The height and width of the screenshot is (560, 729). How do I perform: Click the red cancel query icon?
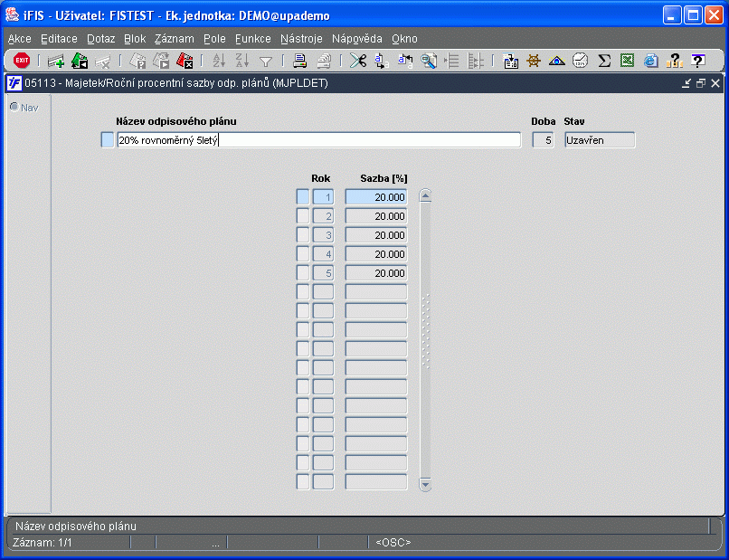185,61
